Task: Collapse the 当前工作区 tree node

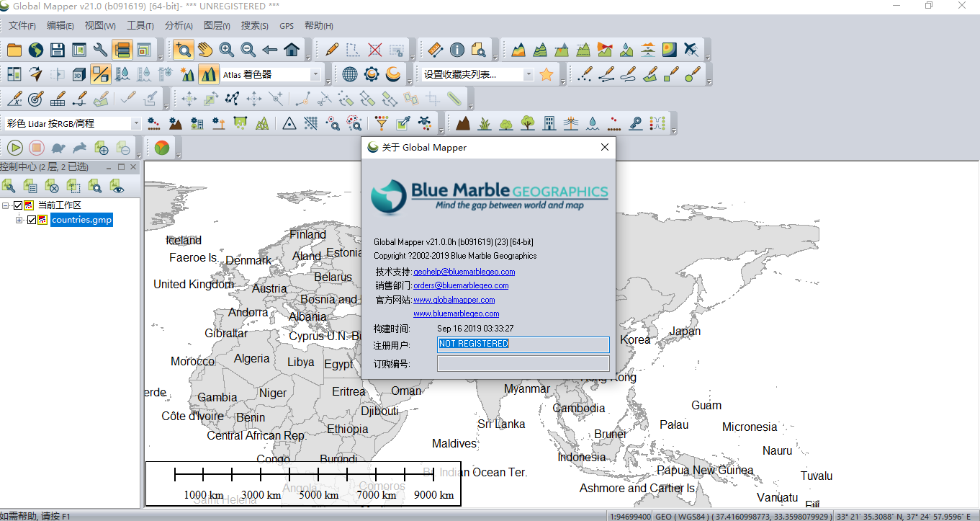Action: click(6, 205)
